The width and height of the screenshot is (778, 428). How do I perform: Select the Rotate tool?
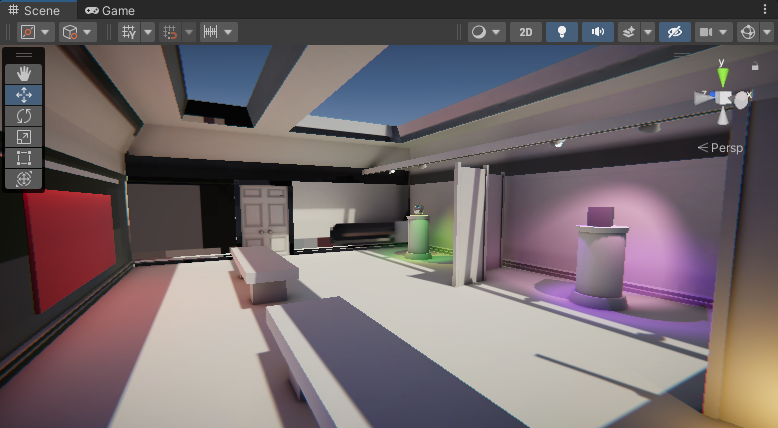tap(24, 116)
